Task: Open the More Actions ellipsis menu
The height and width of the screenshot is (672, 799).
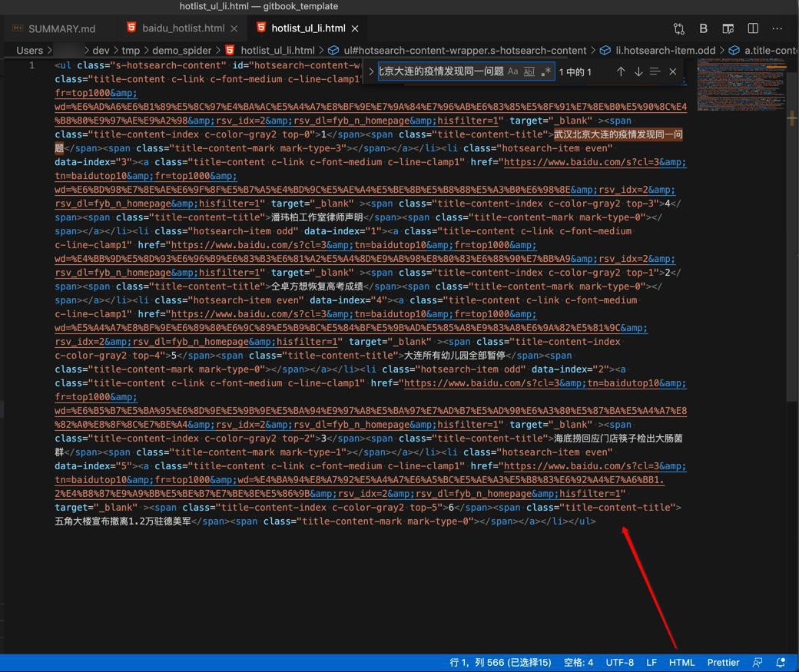Action: [777, 28]
